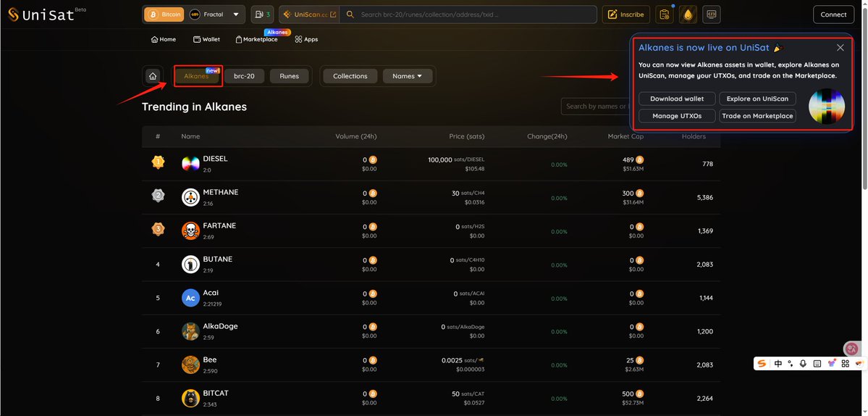The width and height of the screenshot is (868, 416).
Task: Go to Home in the nav bar
Action: [164, 39]
